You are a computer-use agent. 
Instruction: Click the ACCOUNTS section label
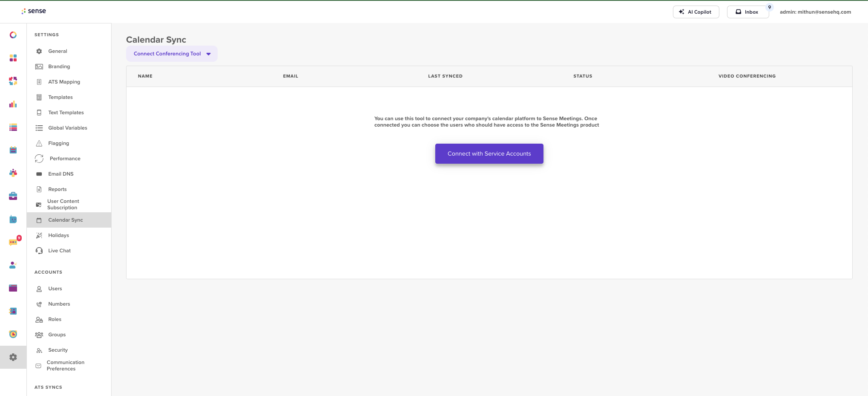coord(48,272)
